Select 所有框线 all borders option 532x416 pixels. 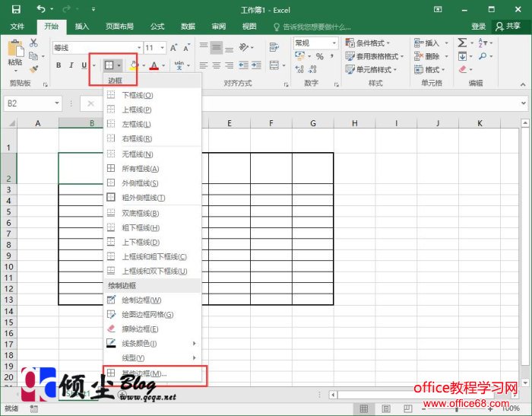pos(152,169)
